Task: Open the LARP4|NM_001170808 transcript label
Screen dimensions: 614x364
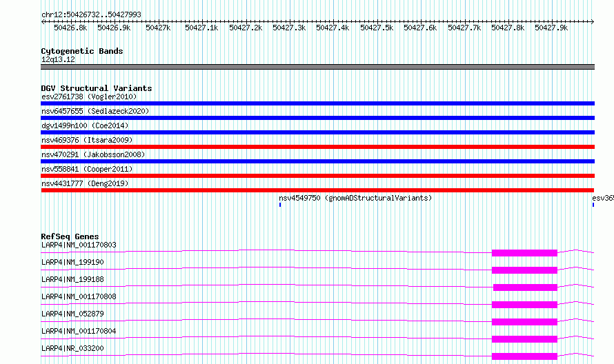Action: click(79, 296)
